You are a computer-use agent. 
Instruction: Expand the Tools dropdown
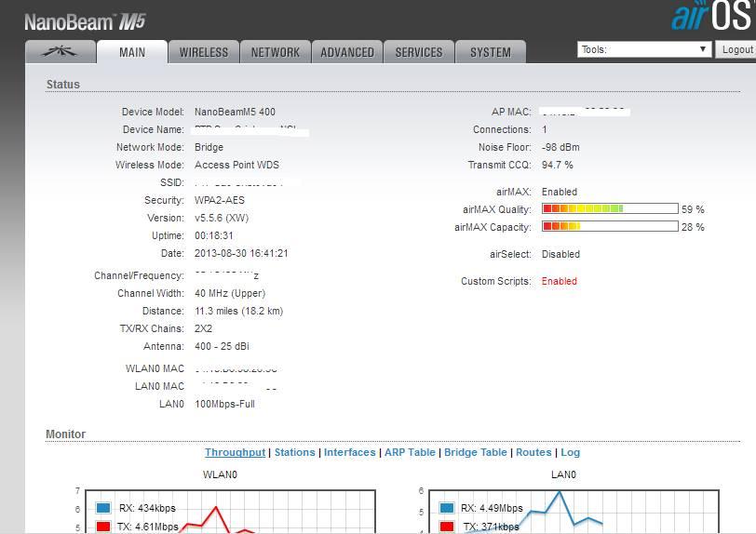(x=644, y=49)
